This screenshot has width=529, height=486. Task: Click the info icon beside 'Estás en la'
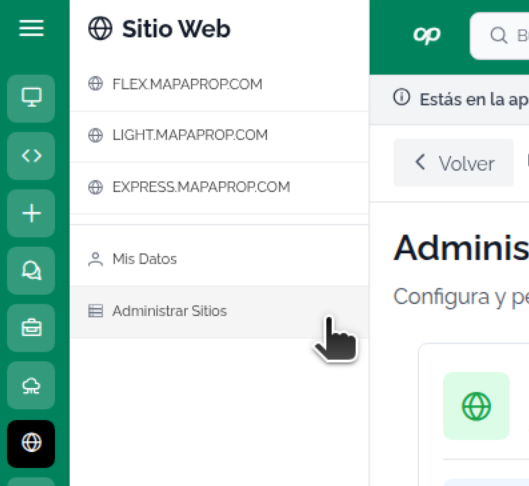[401, 97]
